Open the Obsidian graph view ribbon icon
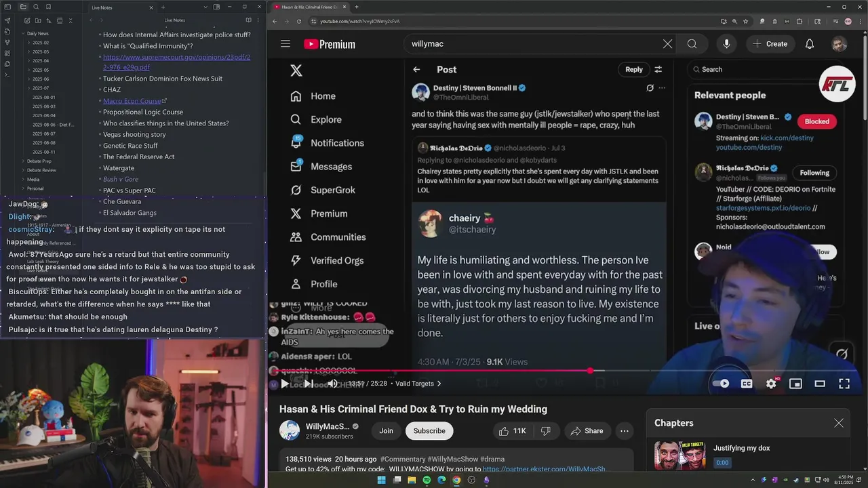The height and width of the screenshot is (488, 868). pyautogui.click(x=7, y=42)
